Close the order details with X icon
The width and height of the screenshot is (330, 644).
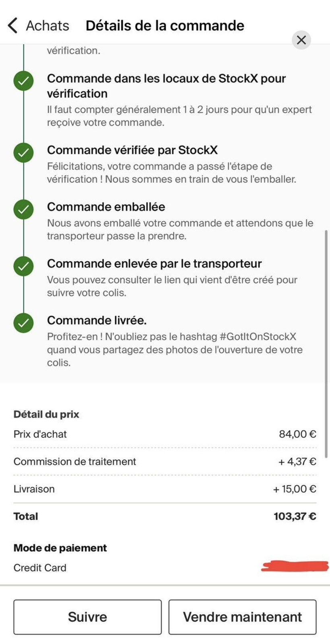point(301,40)
